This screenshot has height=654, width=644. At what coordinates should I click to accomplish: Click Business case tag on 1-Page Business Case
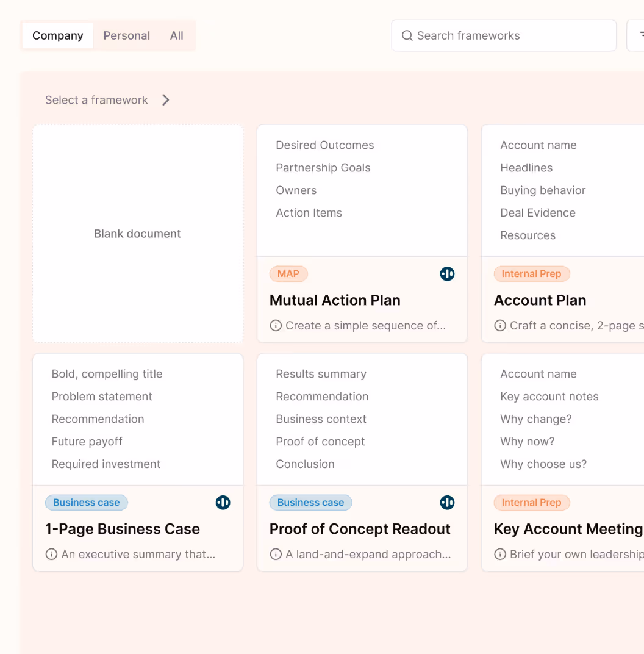click(x=86, y=503)
